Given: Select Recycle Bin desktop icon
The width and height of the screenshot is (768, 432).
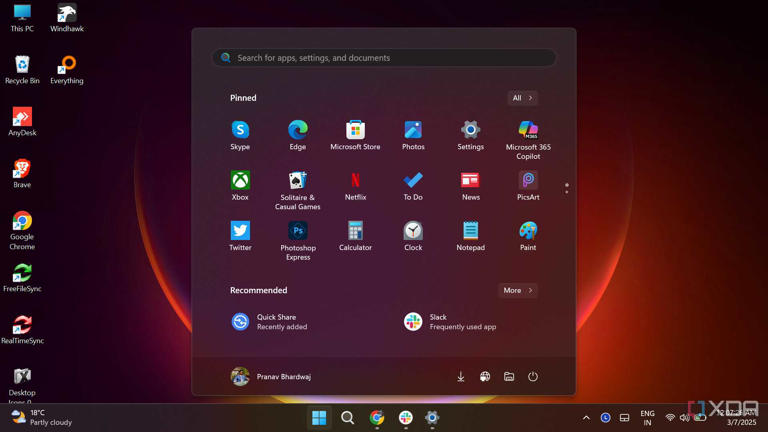Looking at the screenshot, I should (x=22, y=70).
